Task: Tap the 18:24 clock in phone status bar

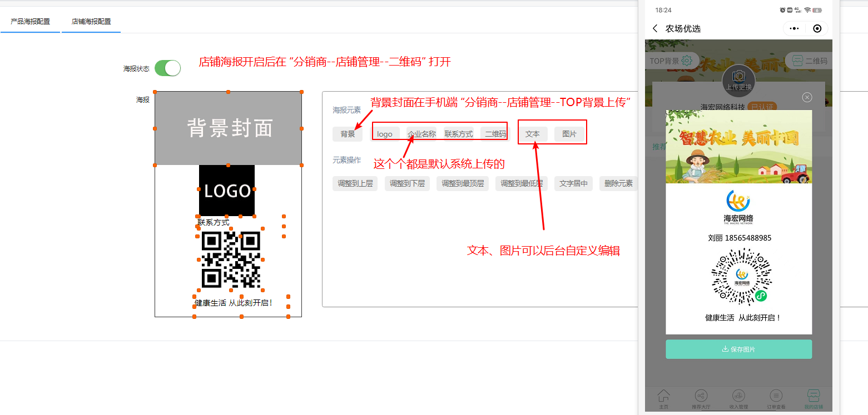Action: pos(663,10)
